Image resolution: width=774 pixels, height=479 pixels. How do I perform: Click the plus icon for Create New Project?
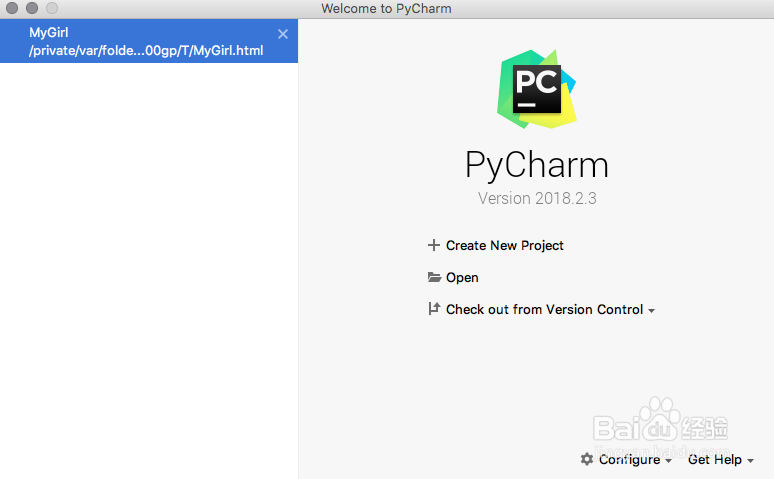coord(433,245)
